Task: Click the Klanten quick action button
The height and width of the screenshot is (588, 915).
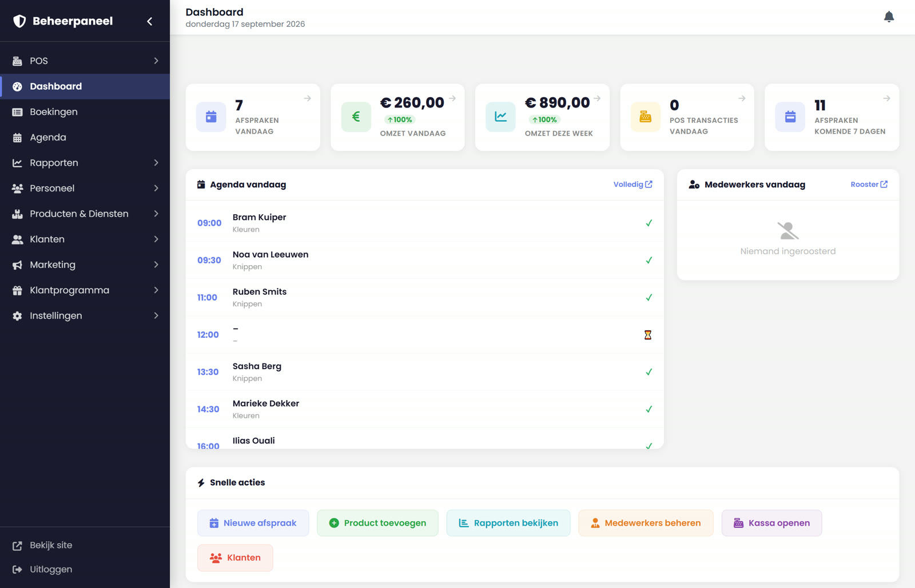Action: [235, 558]
